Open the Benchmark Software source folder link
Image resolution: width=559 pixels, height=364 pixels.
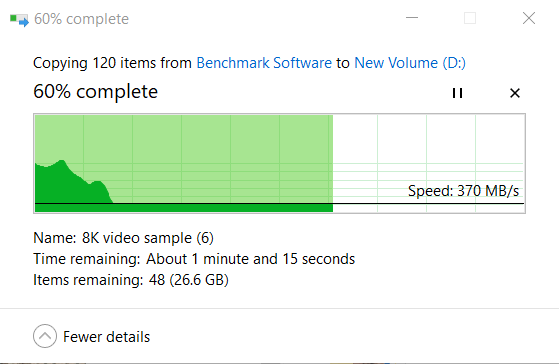pyautogui.click(x=264, y=63)
